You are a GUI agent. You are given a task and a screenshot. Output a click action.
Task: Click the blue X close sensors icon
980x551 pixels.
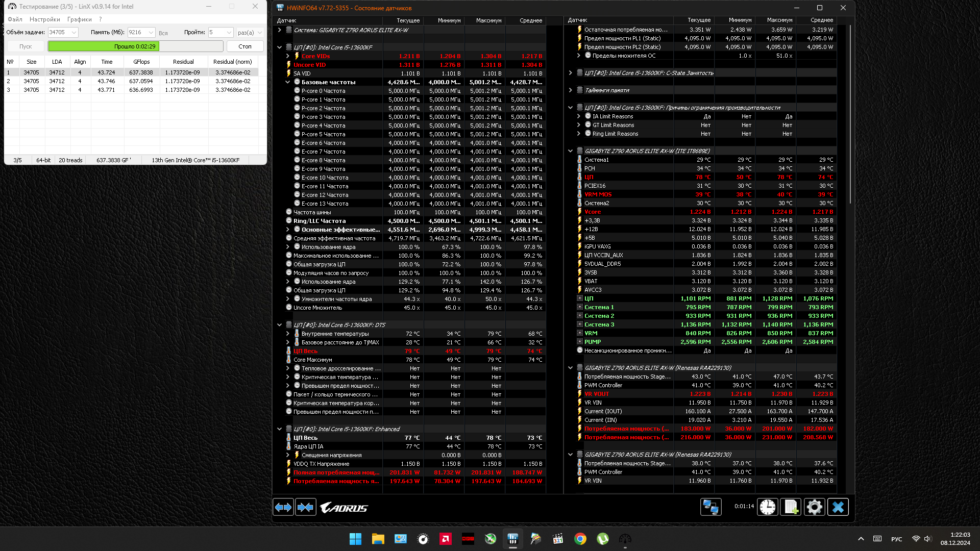tap(838, 507)
